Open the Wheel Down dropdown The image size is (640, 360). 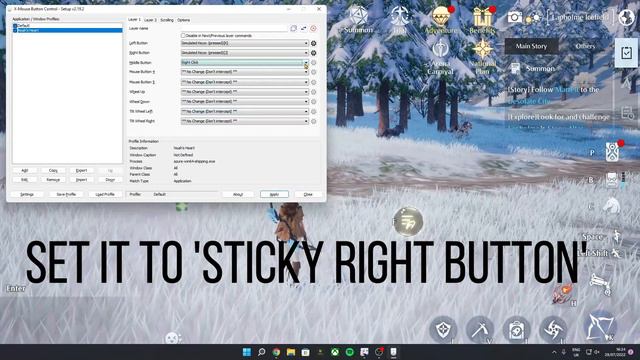pos(244,102)
